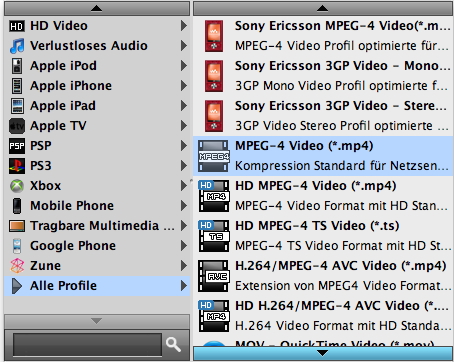Click the Kompression Standard für Netzsen description
This screenshot has width=454, height=362.
(x=342, y=166)
